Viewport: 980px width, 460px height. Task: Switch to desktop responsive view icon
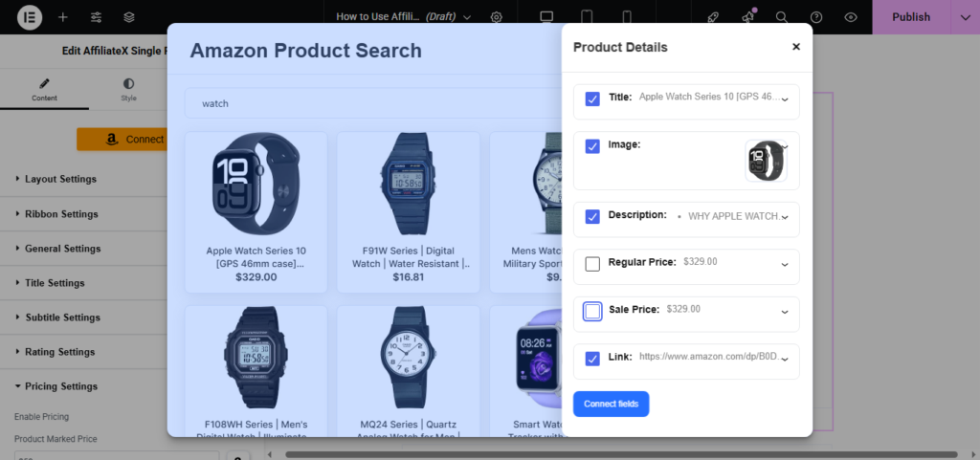tap(546, 17)
